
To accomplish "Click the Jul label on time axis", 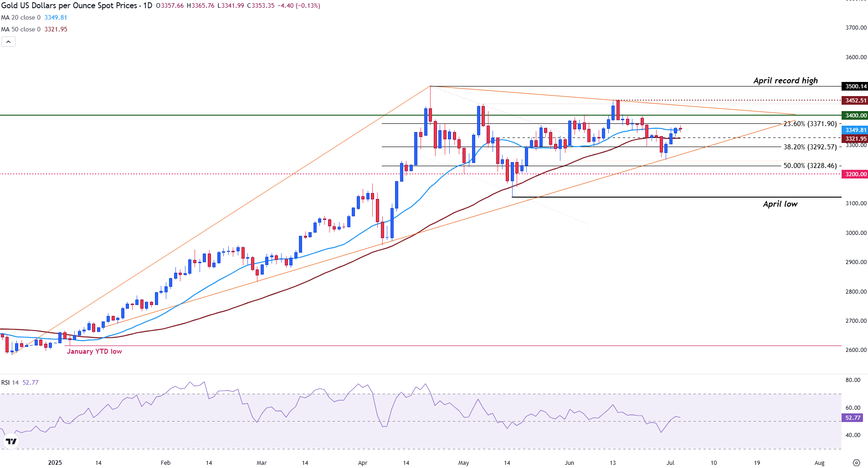I will 670,463.
